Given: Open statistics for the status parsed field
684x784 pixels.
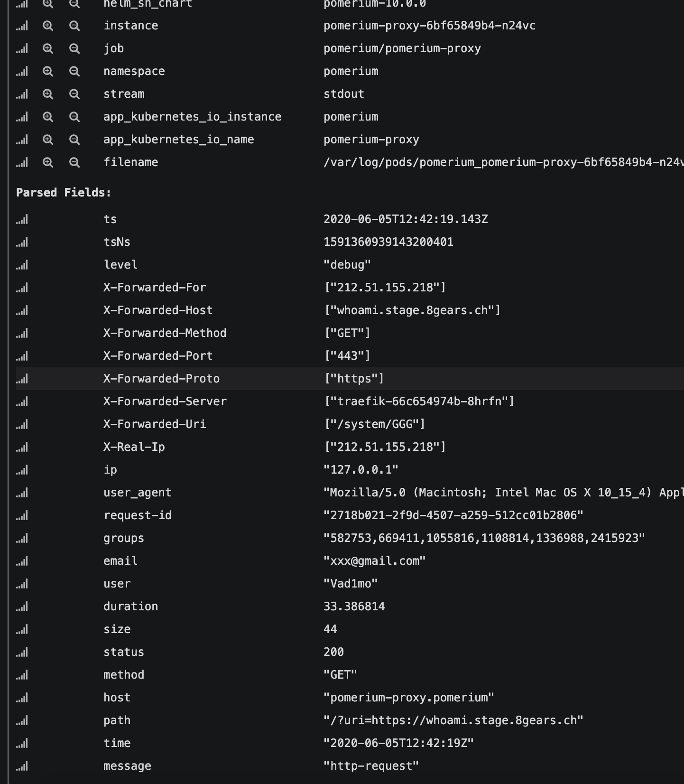Looking at the screenshot, I should coord(22,652).
